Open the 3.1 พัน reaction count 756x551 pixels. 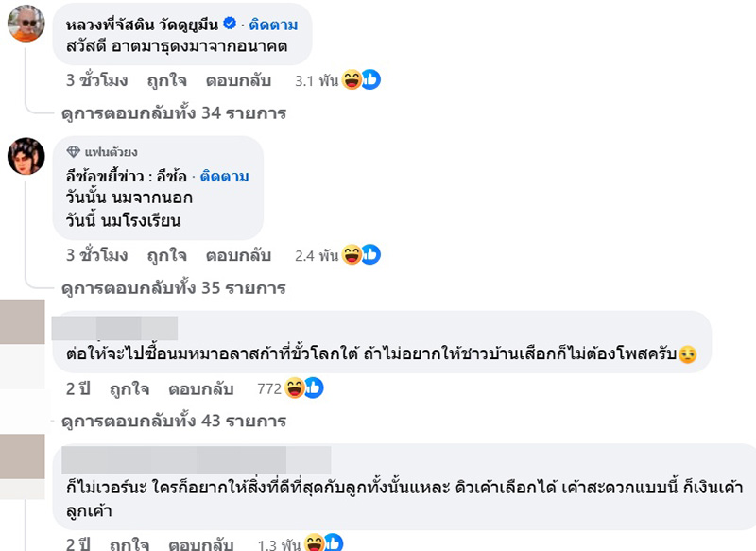(x=318, y=79)
